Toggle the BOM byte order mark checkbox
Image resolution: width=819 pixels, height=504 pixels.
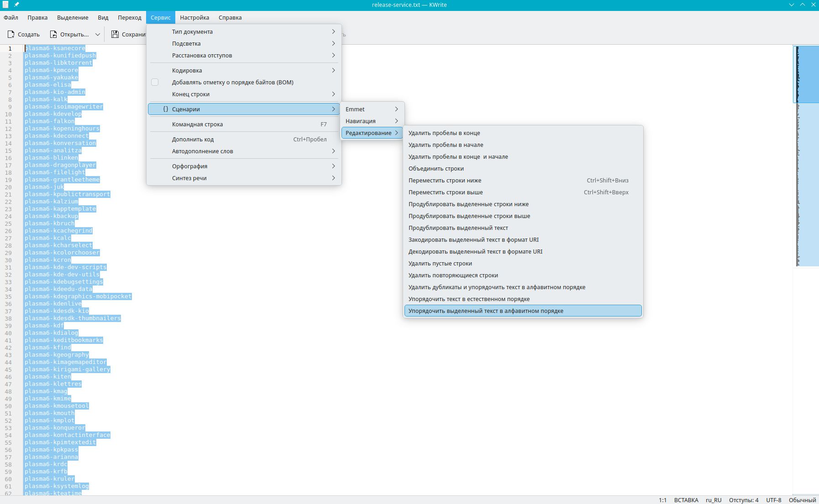(155, 83)
